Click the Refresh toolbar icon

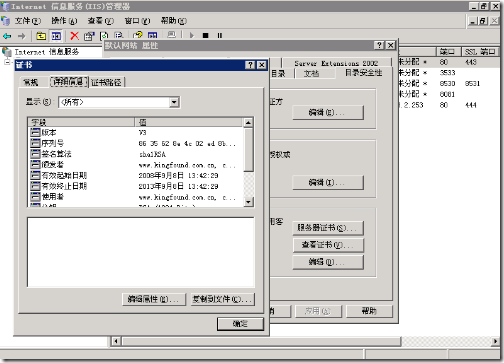pyautogui.click(x=105, y=36)
